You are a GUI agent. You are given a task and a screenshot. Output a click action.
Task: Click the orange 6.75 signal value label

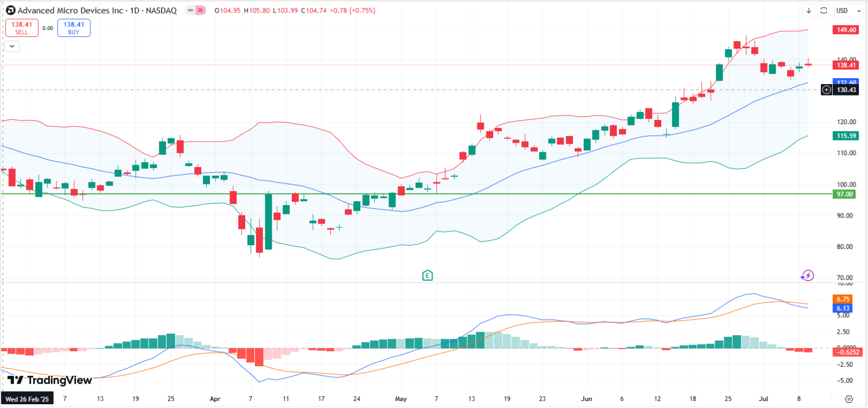(843, 299)
